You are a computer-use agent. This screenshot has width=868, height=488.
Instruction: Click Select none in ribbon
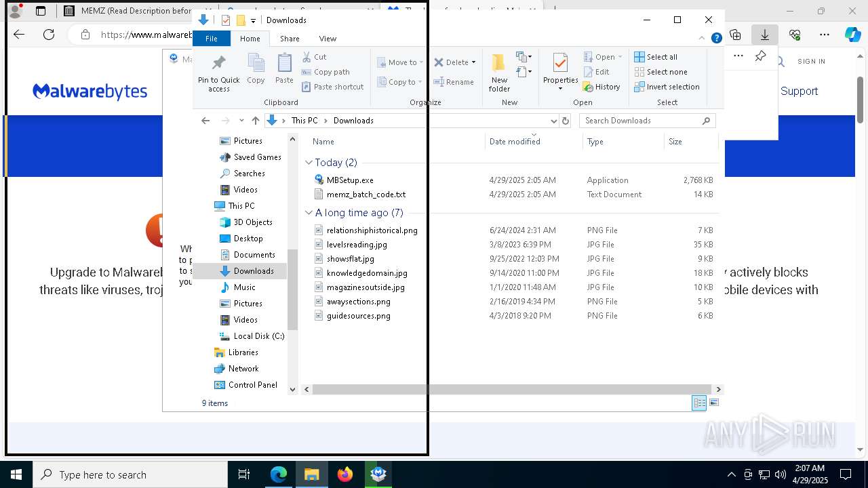(660, 72)
